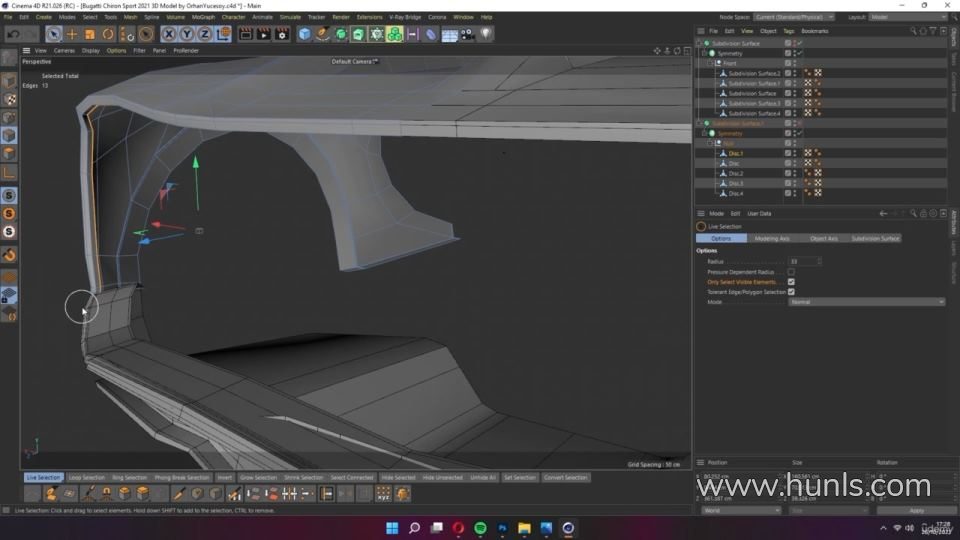Screen dimensions: 960x540
Task: Open Edit Render Settings
Action: click(x=282, y=34)
